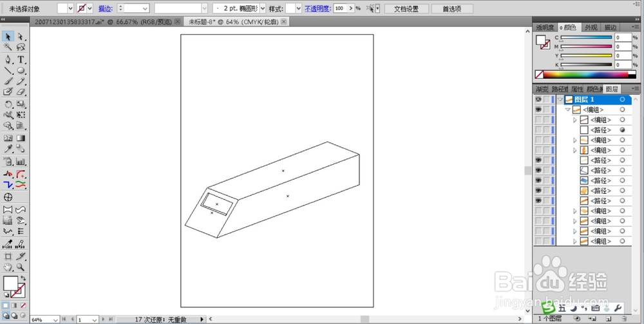This screenshot has width=644, height=324.
Task: Open the stroke weight dropdown
Action: [145, 8]
